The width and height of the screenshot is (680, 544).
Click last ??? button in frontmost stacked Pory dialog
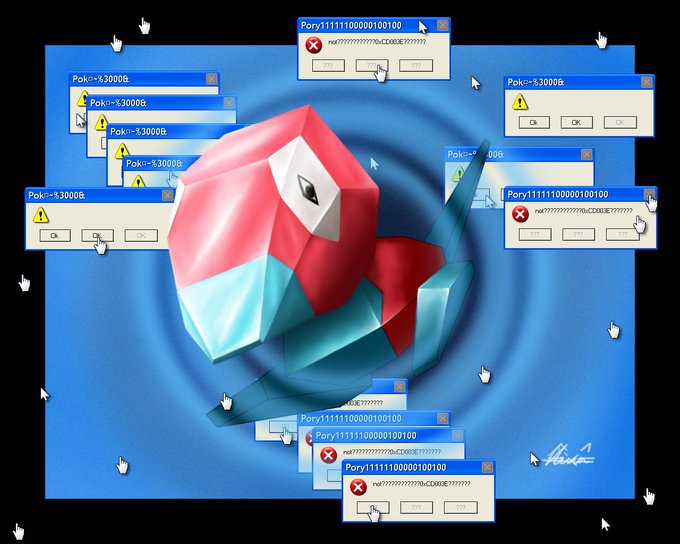(x=461, y=508)
